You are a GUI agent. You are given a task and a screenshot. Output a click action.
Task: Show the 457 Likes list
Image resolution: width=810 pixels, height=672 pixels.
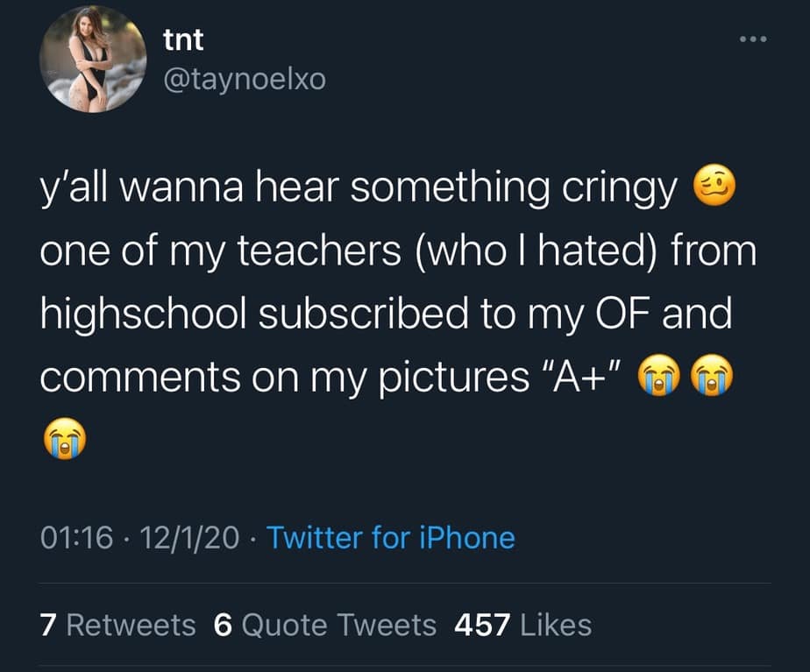click(x=523, y=625)
